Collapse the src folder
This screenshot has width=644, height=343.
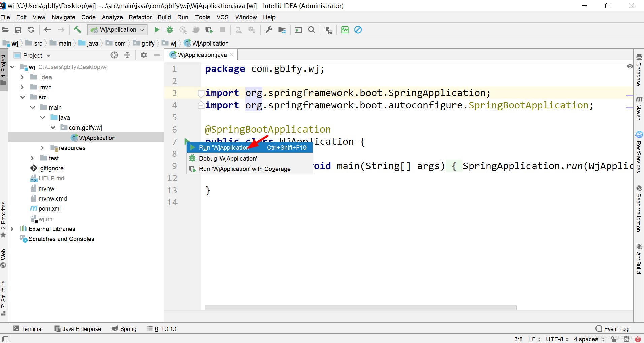23,97
